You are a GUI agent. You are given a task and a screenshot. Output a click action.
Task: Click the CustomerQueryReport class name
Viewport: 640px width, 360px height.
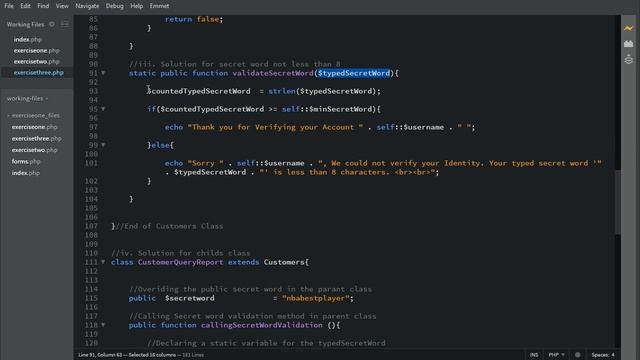tap(180, 262)
